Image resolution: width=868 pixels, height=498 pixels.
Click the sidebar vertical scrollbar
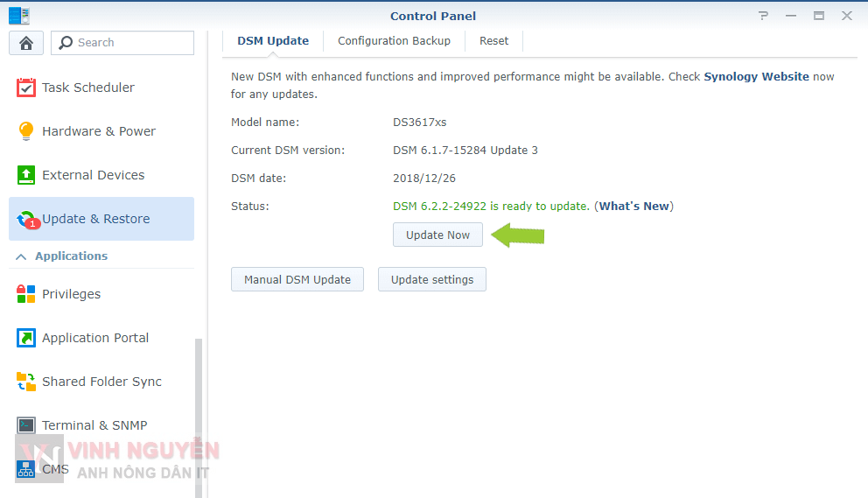(198, 418)
